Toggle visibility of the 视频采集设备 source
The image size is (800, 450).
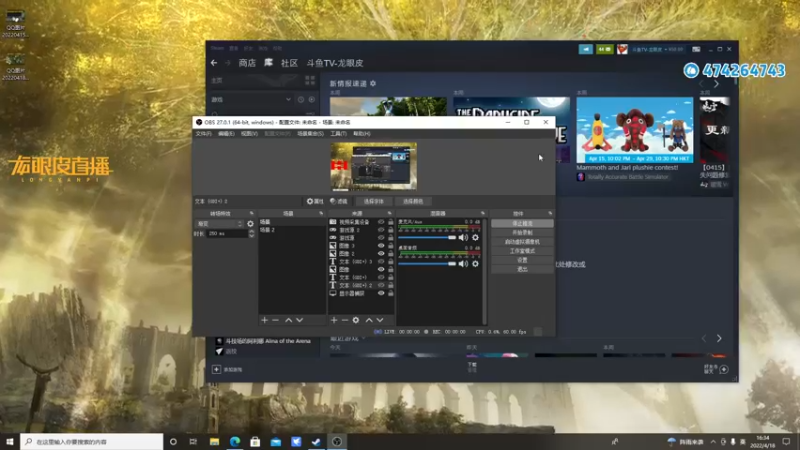pos(381,222)
